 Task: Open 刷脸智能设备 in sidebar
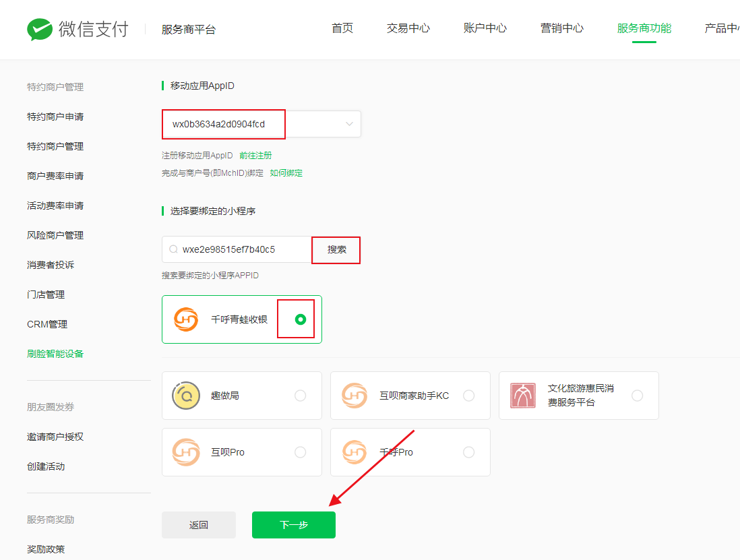coord(55,354)
